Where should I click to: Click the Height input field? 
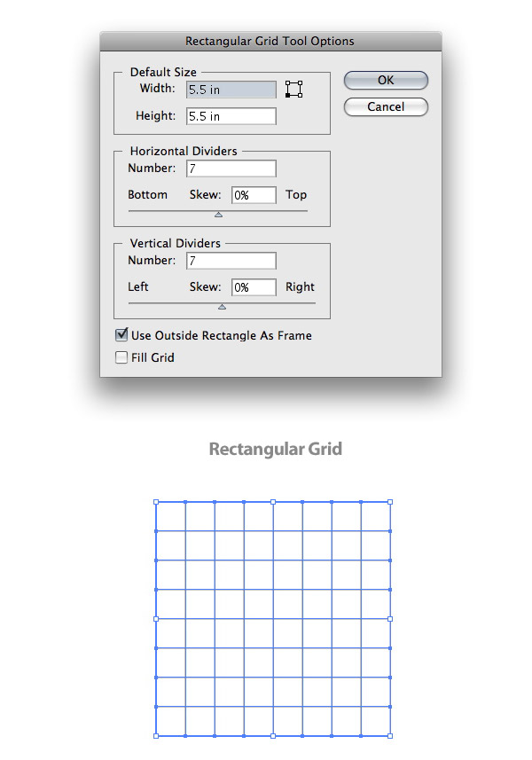231,116
